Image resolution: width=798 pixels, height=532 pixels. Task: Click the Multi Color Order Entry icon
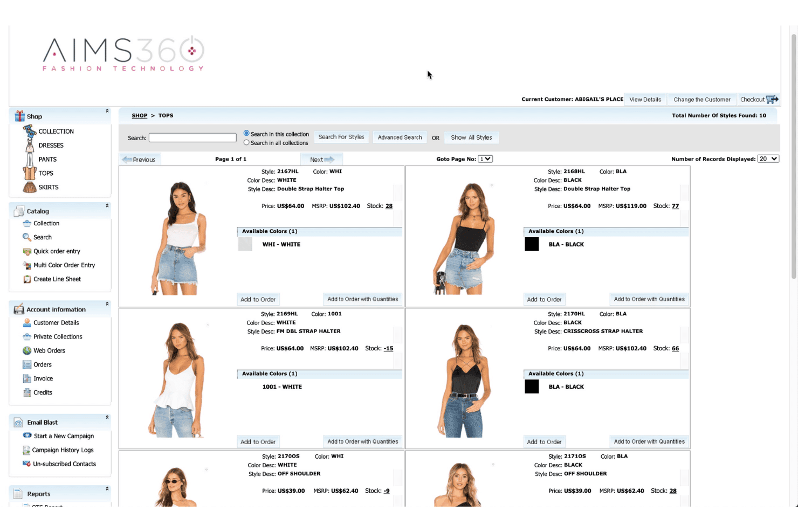[x=27, y=265]
